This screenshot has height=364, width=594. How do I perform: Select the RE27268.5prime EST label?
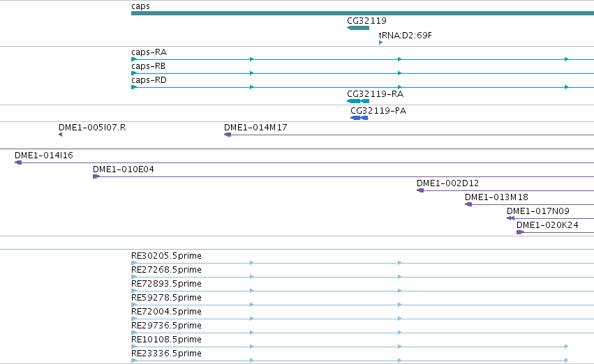166,270
